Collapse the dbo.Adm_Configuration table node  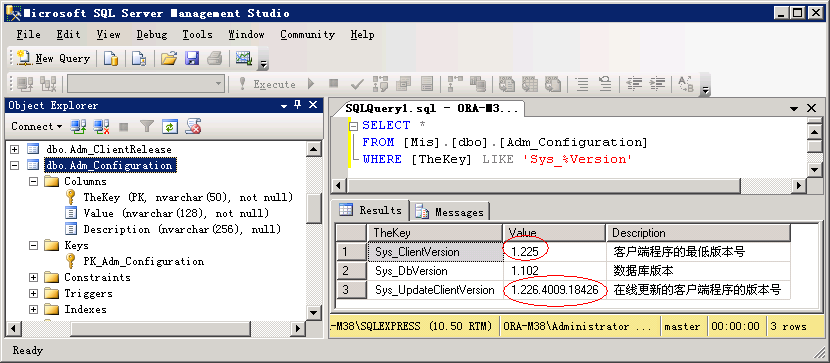point(14,166)
